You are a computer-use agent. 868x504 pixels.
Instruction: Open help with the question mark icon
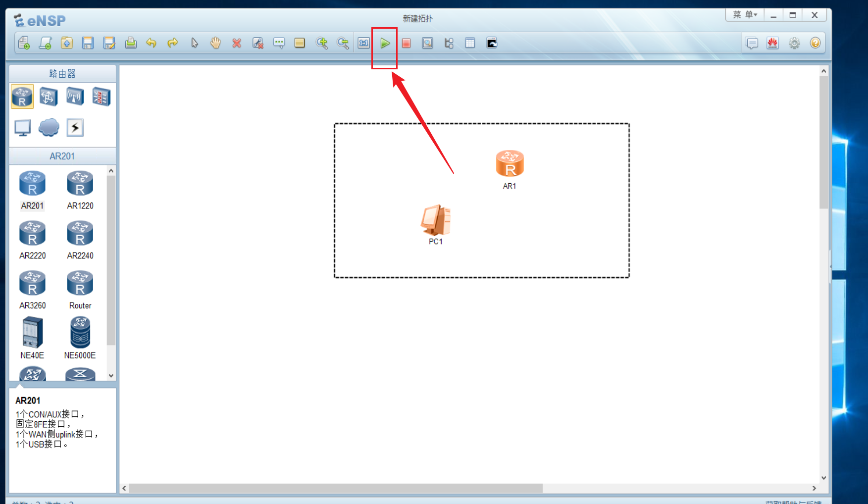point(815,43)
